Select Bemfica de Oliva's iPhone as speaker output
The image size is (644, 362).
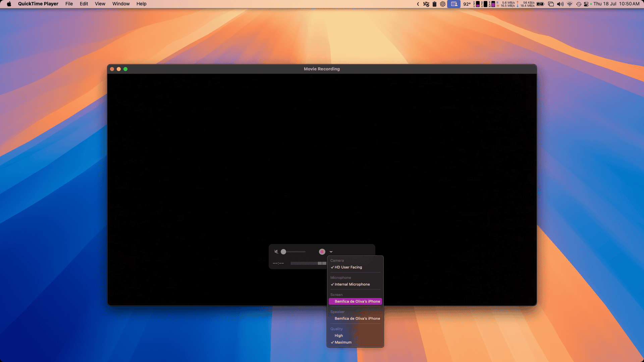357,318
